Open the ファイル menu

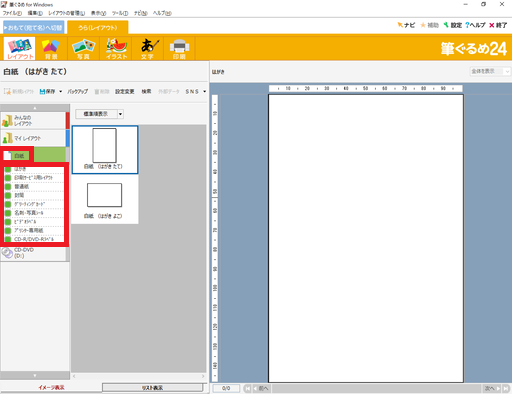[12, 13]
